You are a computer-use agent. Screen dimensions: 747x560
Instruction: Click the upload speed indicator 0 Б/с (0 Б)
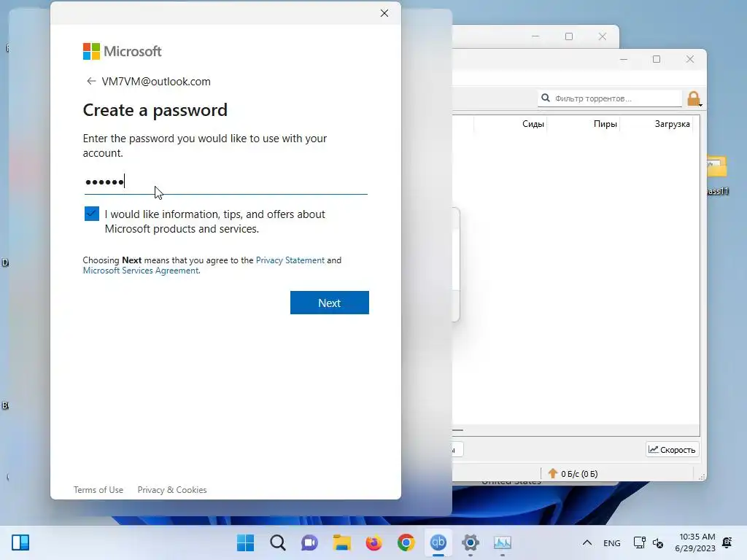pos(573,474)
